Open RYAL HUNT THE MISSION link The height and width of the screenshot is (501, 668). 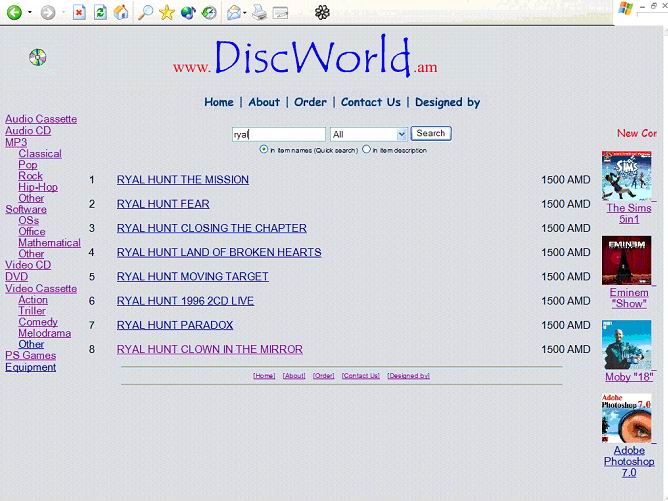pos(183,180)
